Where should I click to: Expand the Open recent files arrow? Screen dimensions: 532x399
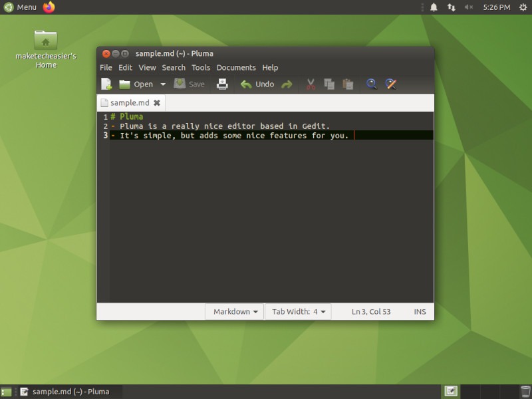click(163, 84)
